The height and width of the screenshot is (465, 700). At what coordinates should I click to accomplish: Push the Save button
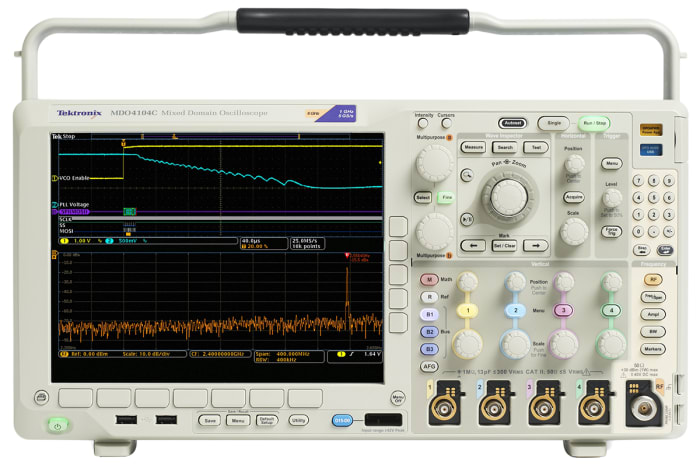tap(209, 420)
